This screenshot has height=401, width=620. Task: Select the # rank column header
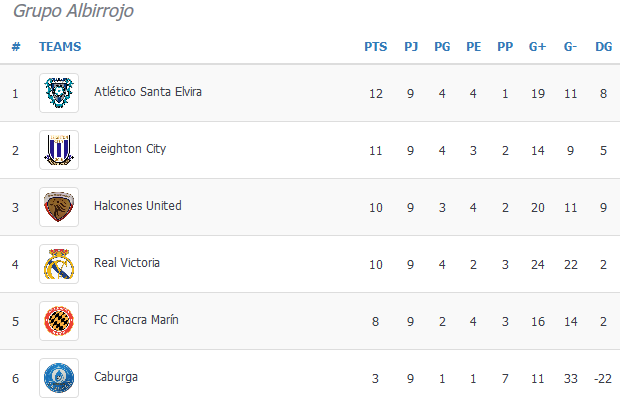click(x=16, y=47)
